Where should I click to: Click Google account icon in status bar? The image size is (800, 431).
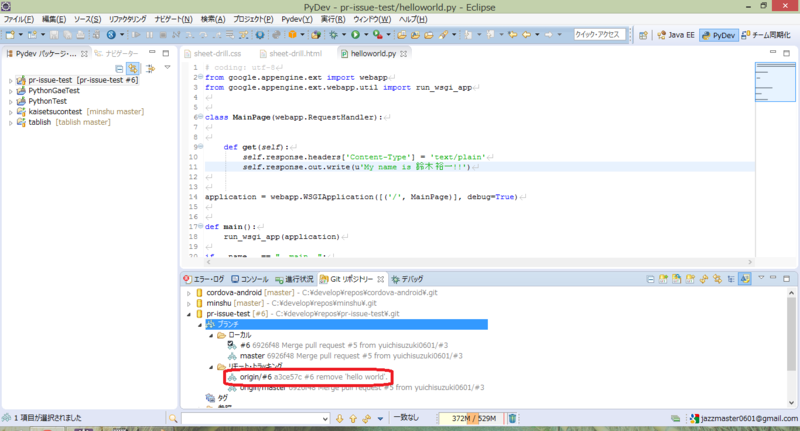coord(694,418)
